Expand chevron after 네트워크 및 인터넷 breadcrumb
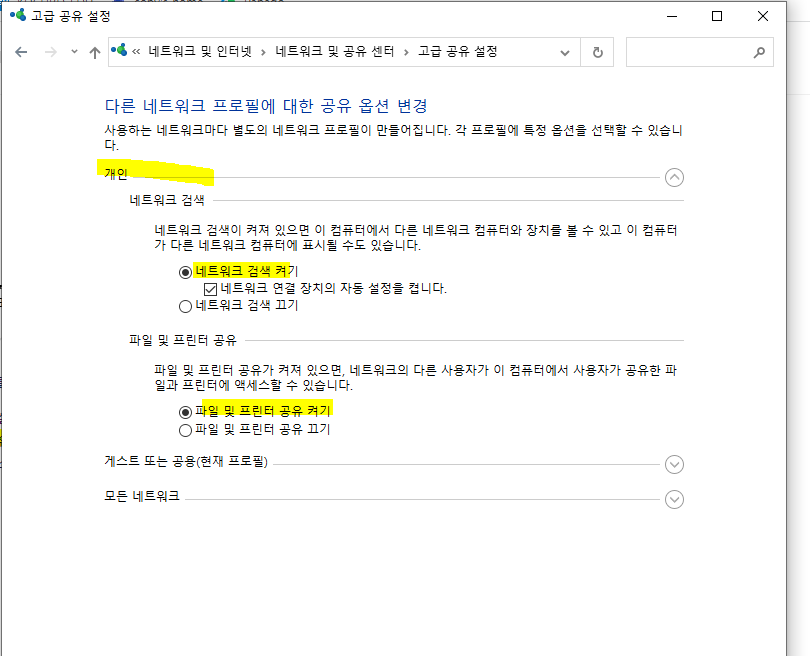Viewport: 810px width, 656px height. coord(263,52)
